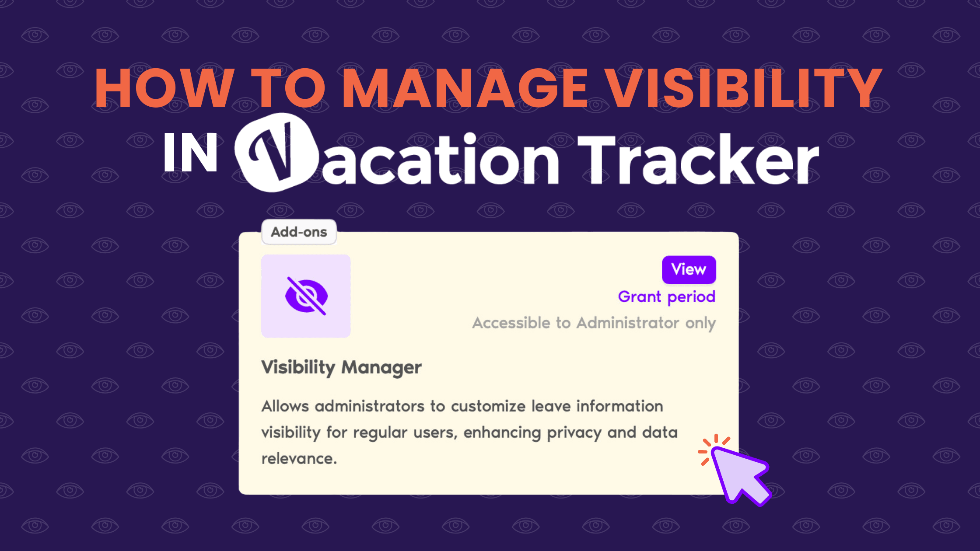Click the Administrator access restriction icon
Viewport: 980px width, 551px height.
[306, 296]
